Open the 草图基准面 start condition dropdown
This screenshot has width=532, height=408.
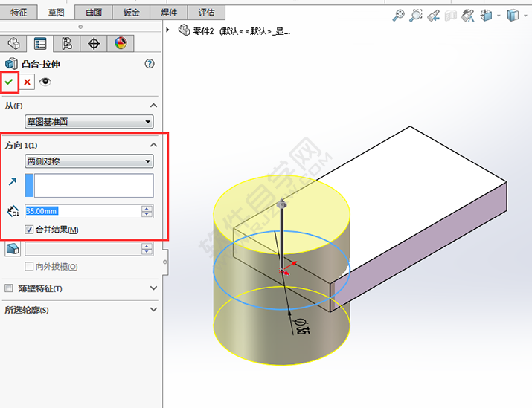(x=89, y=122)
